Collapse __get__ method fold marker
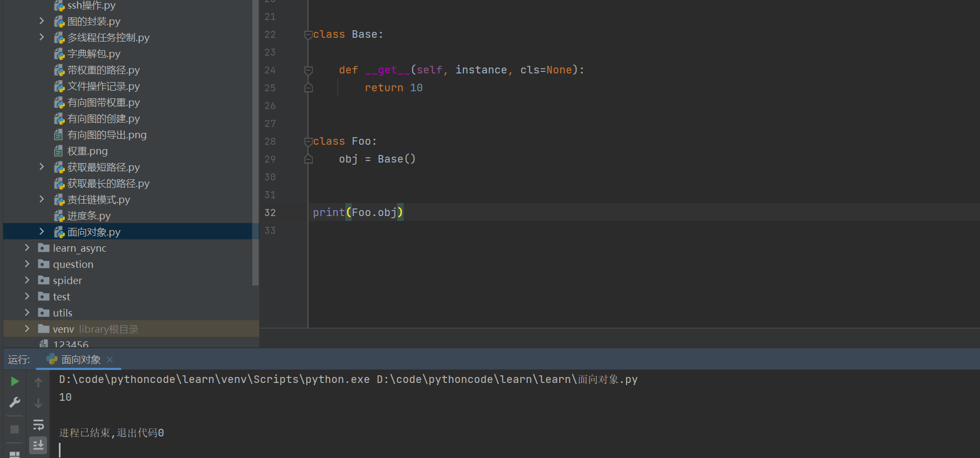Image resolution: width=980 pixels, height=458 pixels. (x=308, y=70)
